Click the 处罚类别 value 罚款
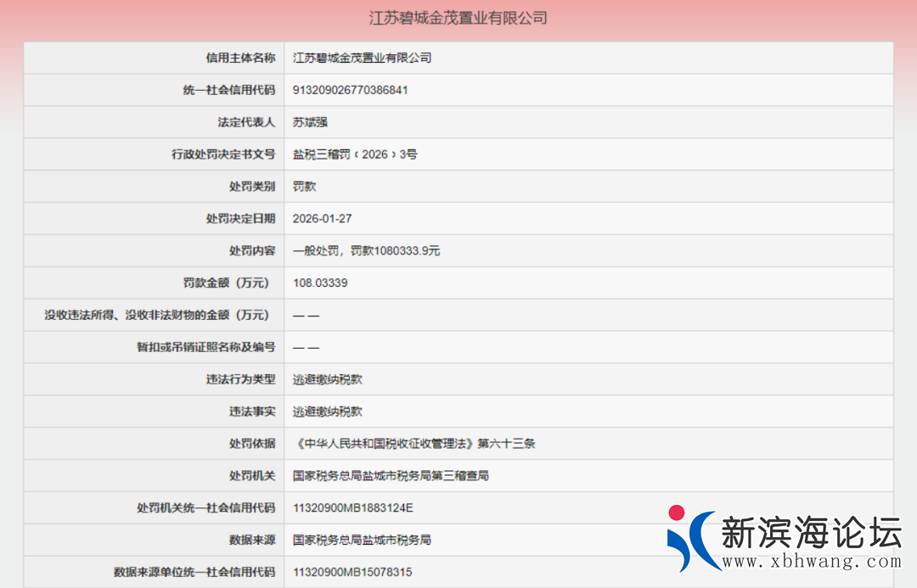The height and width of the screenshot is (588, 917). click(x=304, y=186)
